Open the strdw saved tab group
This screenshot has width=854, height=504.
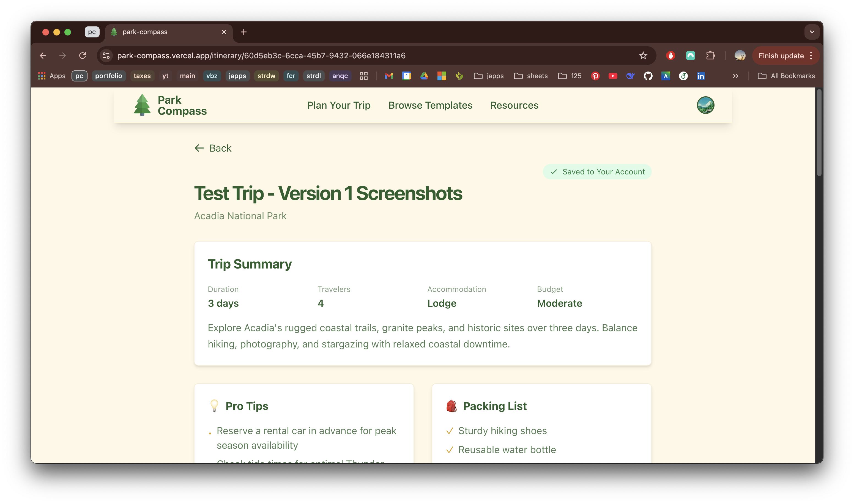click(266, 76)
